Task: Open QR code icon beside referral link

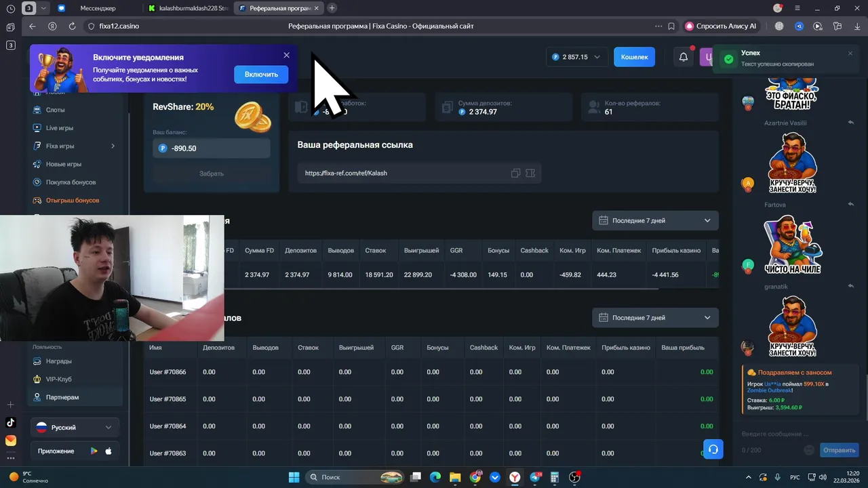Action: pos(530,173)
